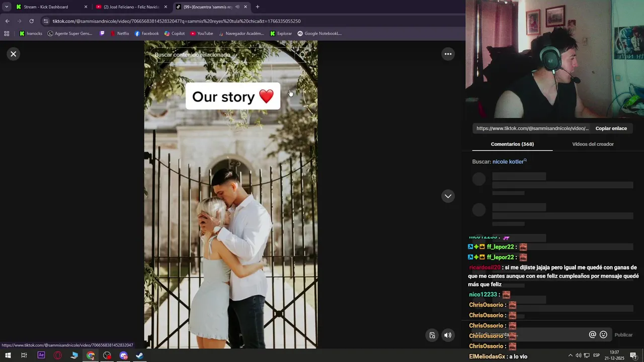Viewport: 644px width, 362px height.
Task: Click the search magnifier in related content bar
Action: 302,55
